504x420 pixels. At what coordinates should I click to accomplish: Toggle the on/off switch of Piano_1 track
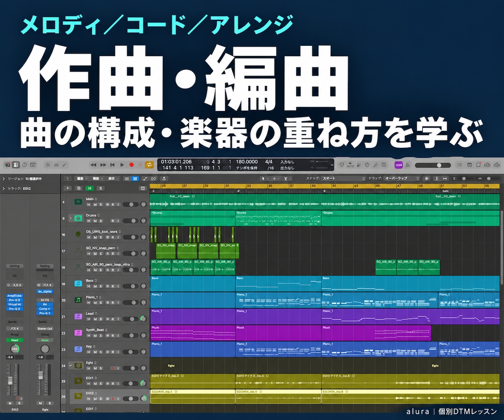[131, 303]
